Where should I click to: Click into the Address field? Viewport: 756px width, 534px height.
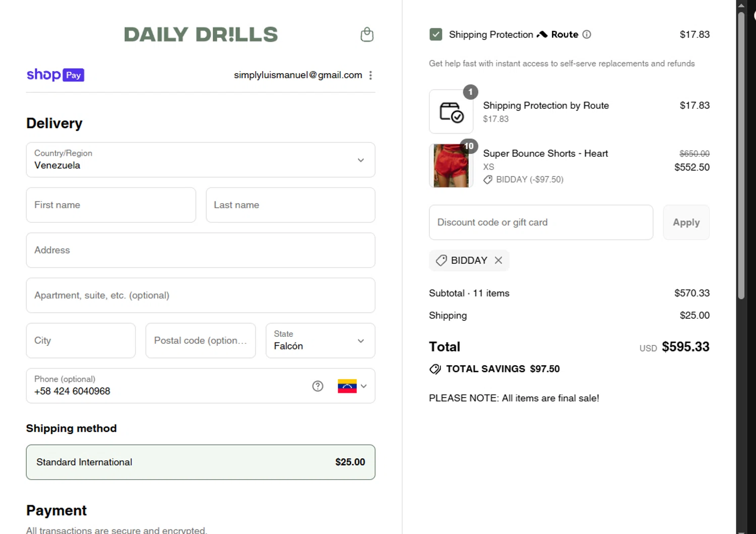201,250
